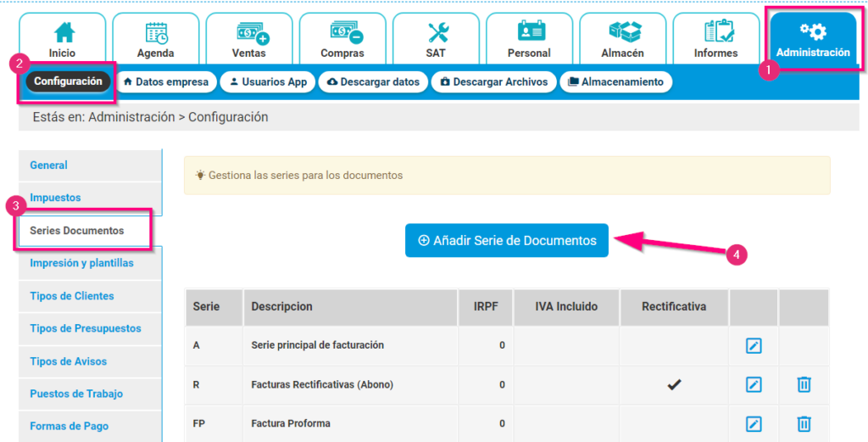
Task: Click the 'FP' series code cell
Action: (x=214, y=423)
